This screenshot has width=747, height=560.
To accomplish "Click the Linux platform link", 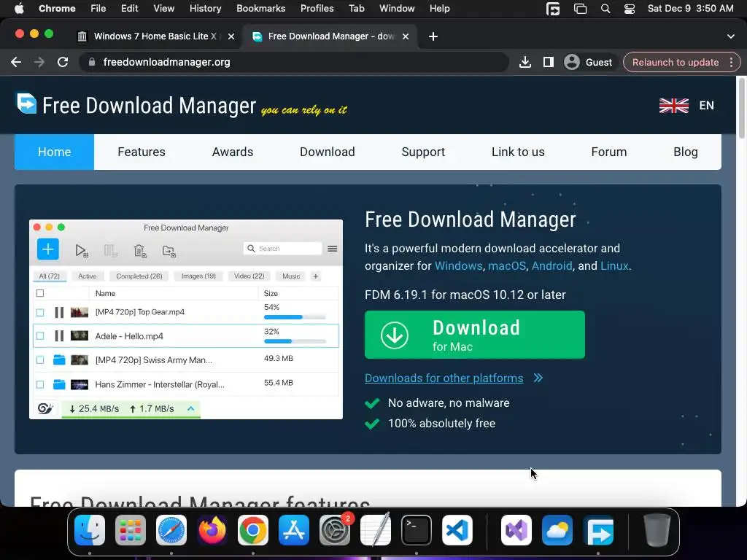I will [x=614, y=265].
